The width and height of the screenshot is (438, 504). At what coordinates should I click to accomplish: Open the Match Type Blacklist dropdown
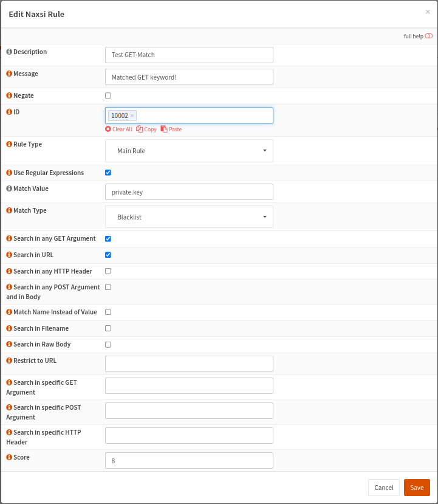(x=189, y=216)
